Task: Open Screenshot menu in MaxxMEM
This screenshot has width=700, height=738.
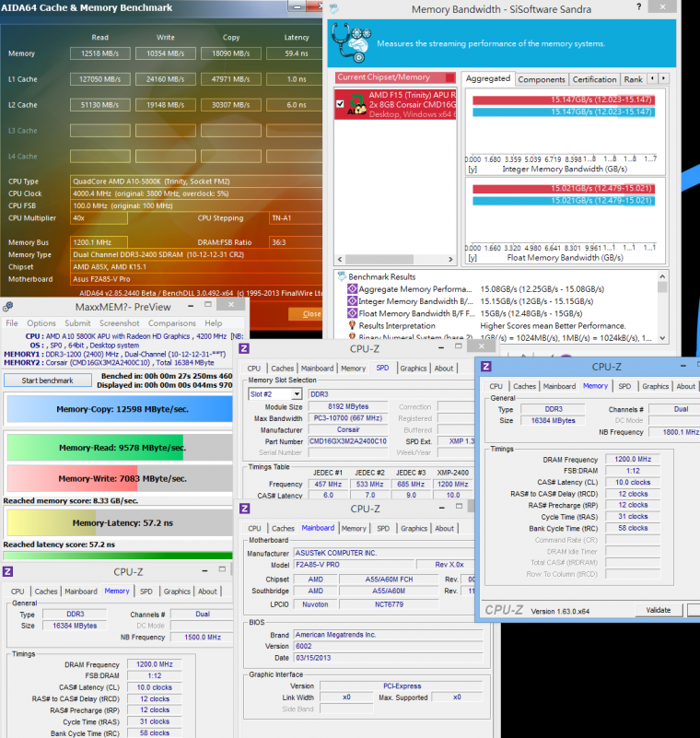Action: click(x=120, y=322)
